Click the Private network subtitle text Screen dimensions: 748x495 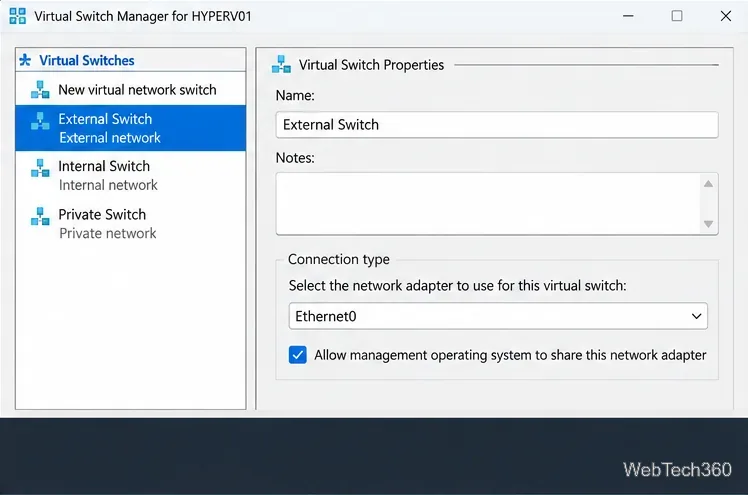(108, 233)
